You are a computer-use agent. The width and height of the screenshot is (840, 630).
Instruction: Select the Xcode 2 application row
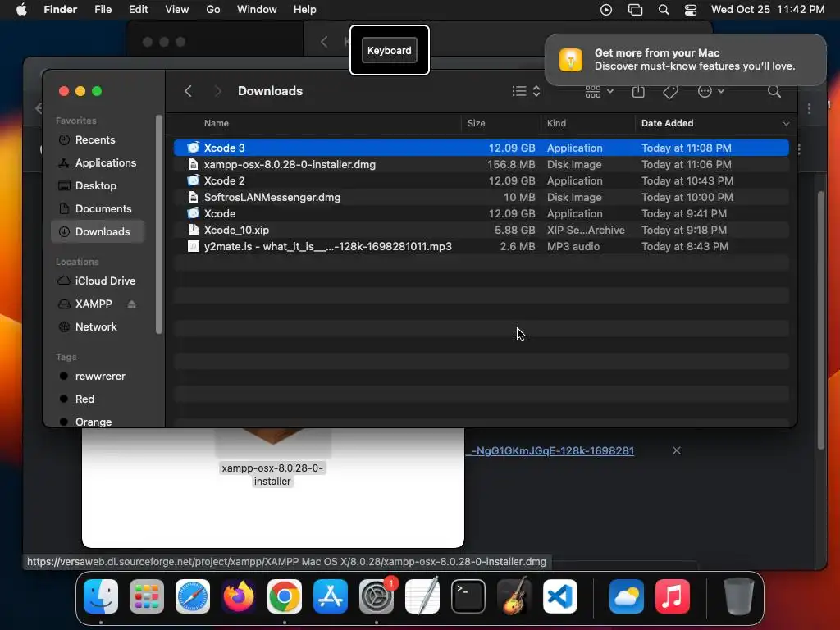481,181
